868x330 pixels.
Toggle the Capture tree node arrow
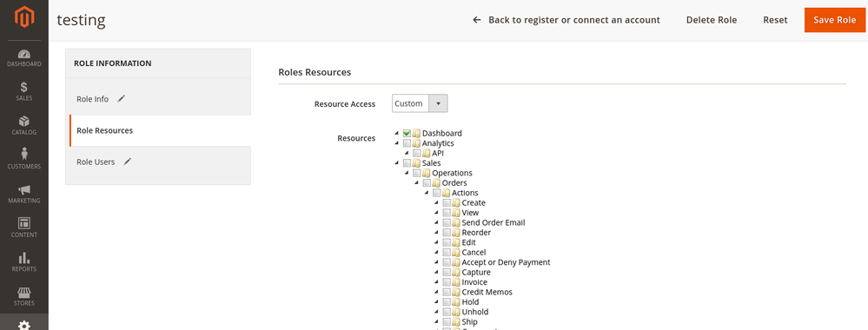(x=437, y=272)
